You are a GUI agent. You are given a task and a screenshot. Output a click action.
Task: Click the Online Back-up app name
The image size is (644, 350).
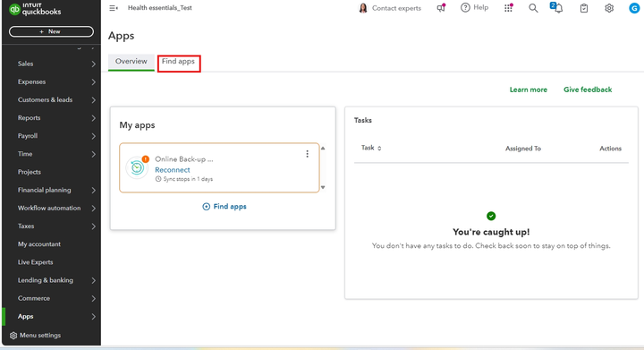tap(184, 159)
